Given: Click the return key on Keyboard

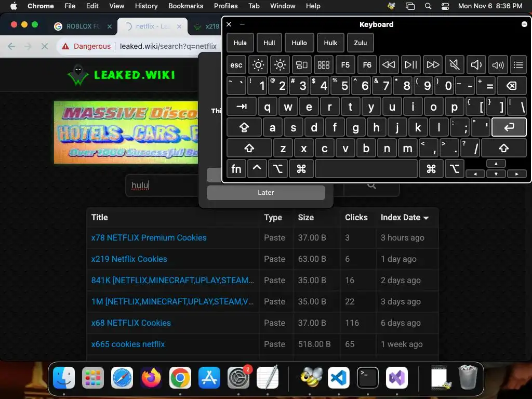Looking at the screenshot, I should tap(509, 127).
